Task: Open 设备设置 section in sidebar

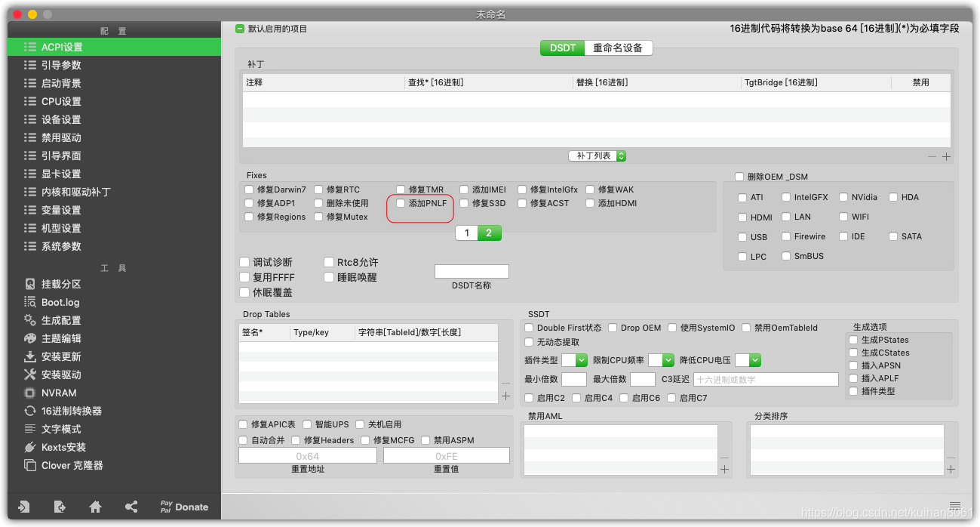Action: (x=114, y=119)
